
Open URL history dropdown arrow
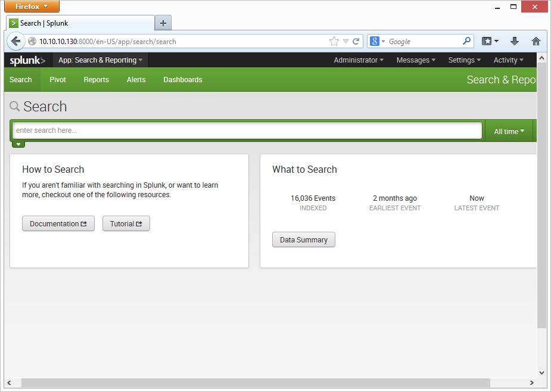pos(345,42)
